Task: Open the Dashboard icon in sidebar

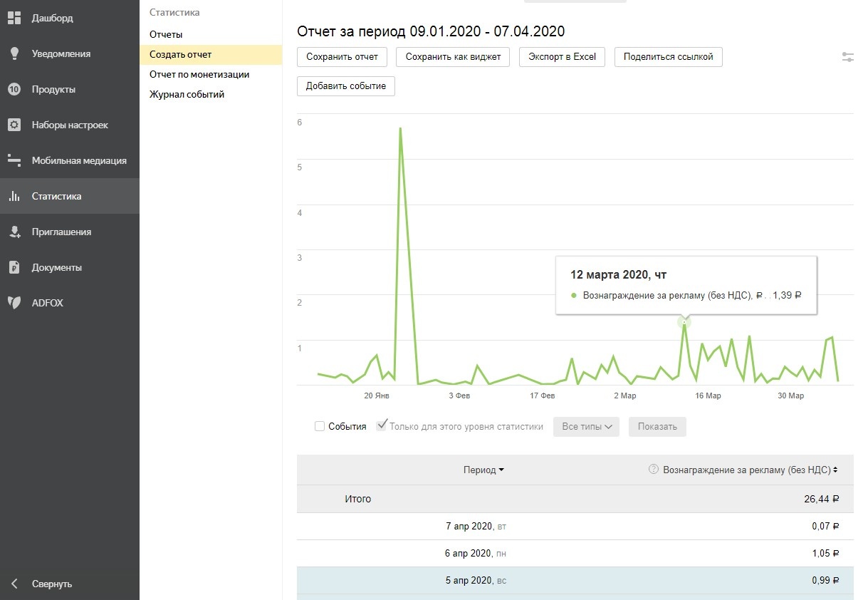Action: tap(14, 18)
